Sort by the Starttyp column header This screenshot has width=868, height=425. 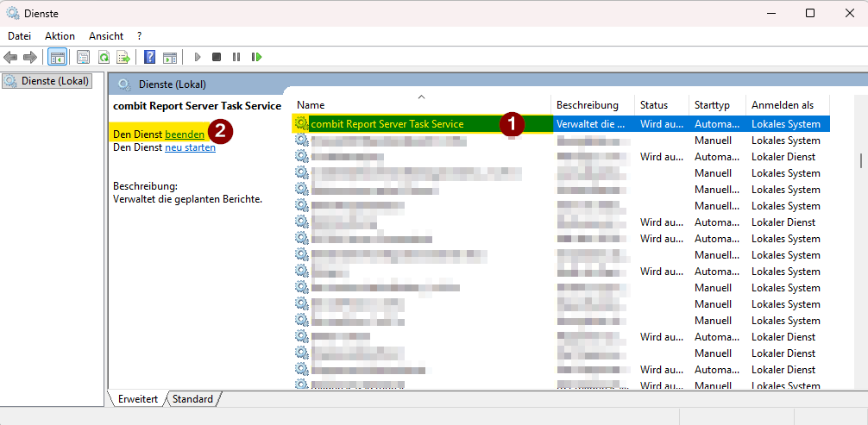click(x=712, y=105)
